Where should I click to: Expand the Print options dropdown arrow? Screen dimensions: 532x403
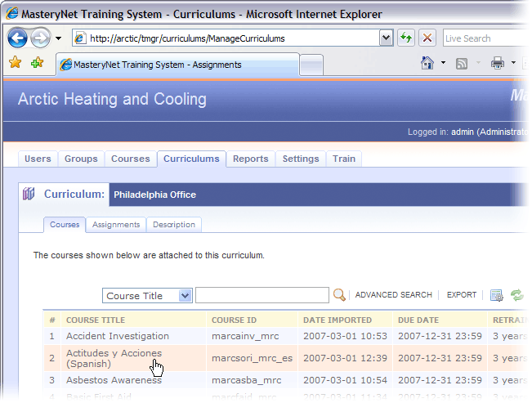pyautogui.click(x=513, y=63)
